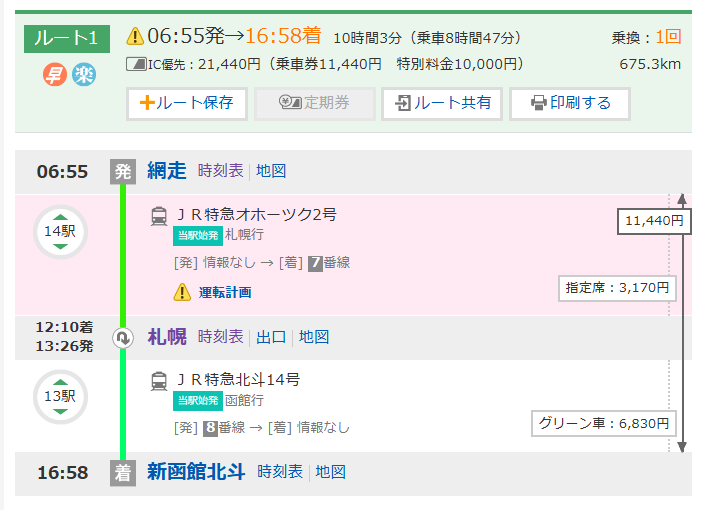The width and height of the screenshot is (701, 510).
Task: Click warning icon beside 運転計画
Action: [x=182, y=292]
